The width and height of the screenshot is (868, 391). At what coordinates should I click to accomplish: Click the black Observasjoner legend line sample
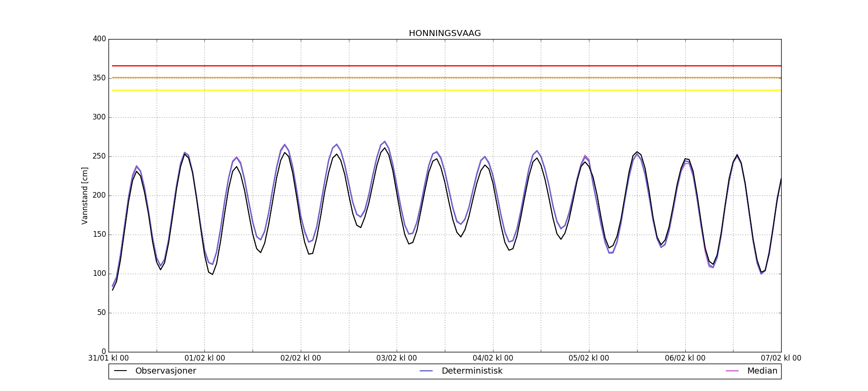[x=121, y=371]
